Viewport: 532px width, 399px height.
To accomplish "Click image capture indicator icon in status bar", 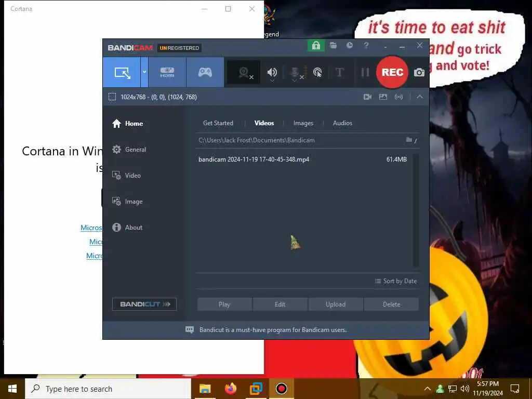I will point(383,97).
